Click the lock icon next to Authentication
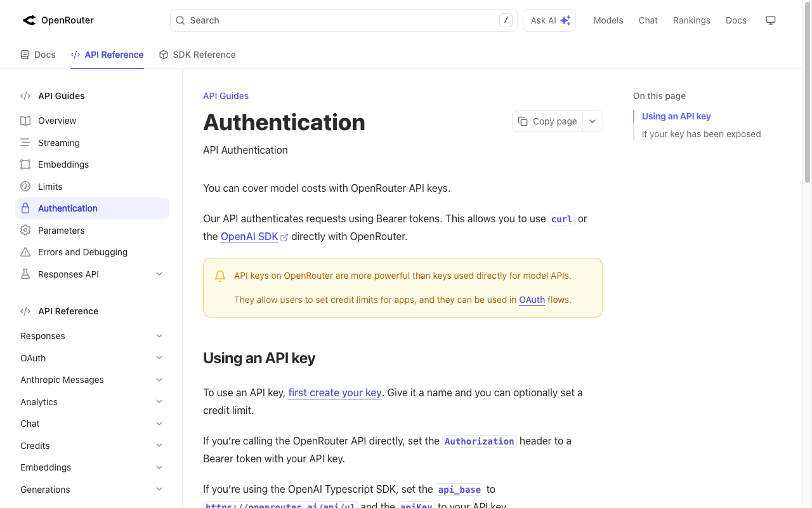This screenshot has width=812, height=508. click(x=25, y=208)
